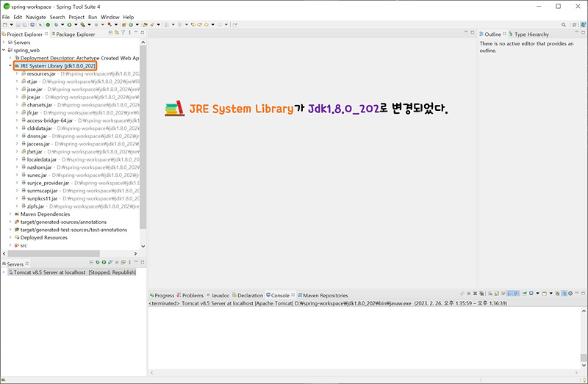The height and width of the screenshot is (384, 588).
Task: Click the Relaunch icon in main toolbar
Action: 110,25
